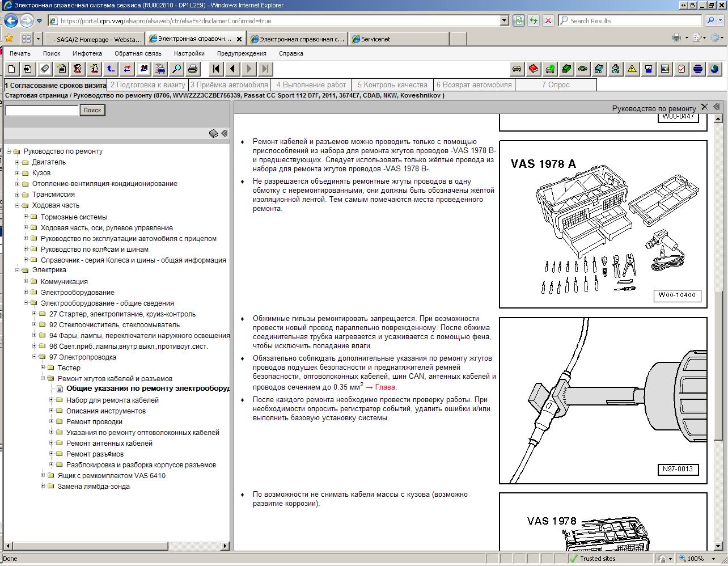Open the red book icon
The image size is (728, 566).
533,69
